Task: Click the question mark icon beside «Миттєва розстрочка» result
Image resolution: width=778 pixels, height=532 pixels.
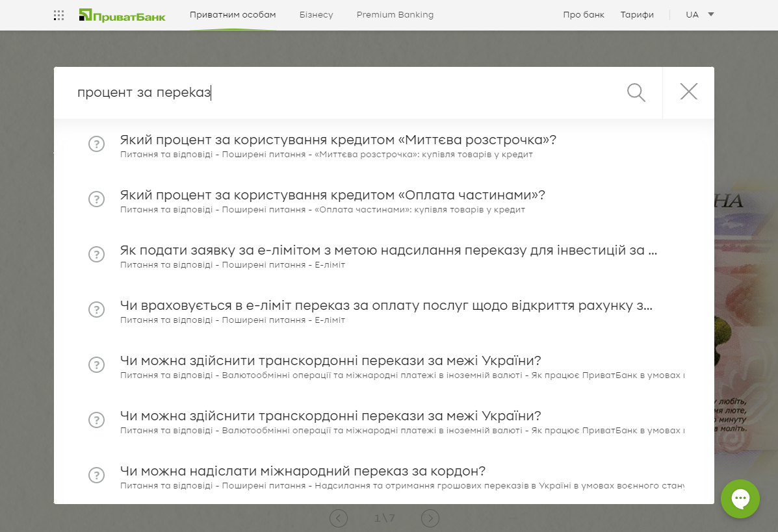Action: click(96, 144)
